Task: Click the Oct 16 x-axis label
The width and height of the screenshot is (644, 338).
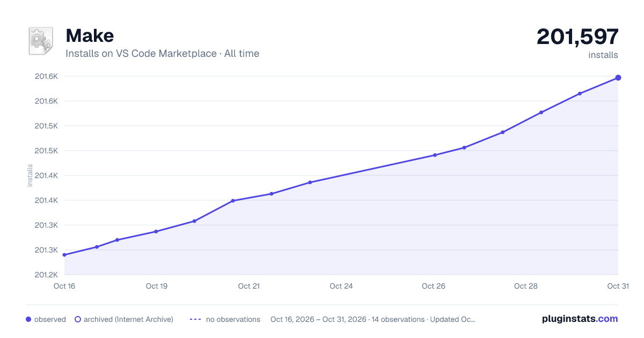Action: [64, 286]
